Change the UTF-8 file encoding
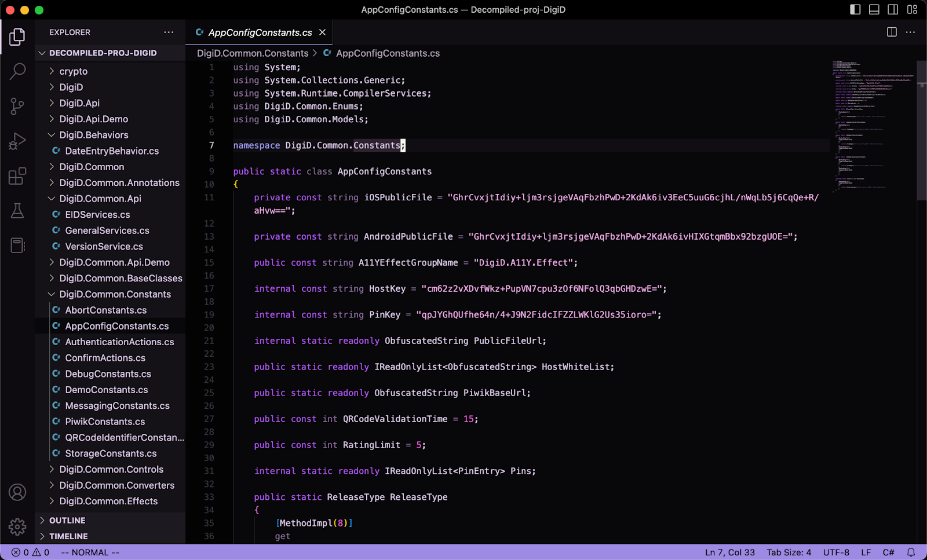Image resolution: width=927 pixels, height=560 pixels. pyautogui.click(x=836, y=552)
